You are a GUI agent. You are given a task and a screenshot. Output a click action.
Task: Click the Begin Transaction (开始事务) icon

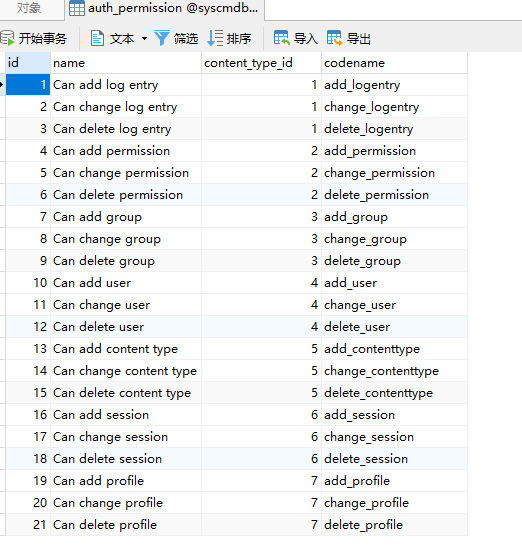(x=7, y=38)
